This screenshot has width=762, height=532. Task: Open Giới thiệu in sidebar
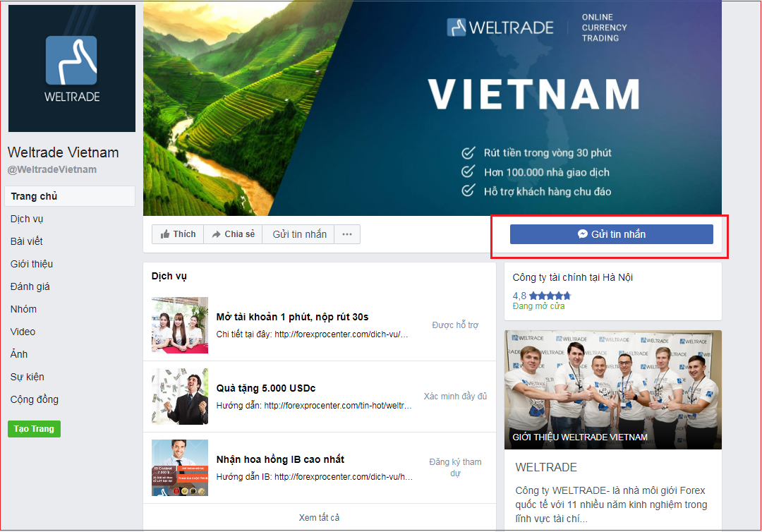coord(32,264)
